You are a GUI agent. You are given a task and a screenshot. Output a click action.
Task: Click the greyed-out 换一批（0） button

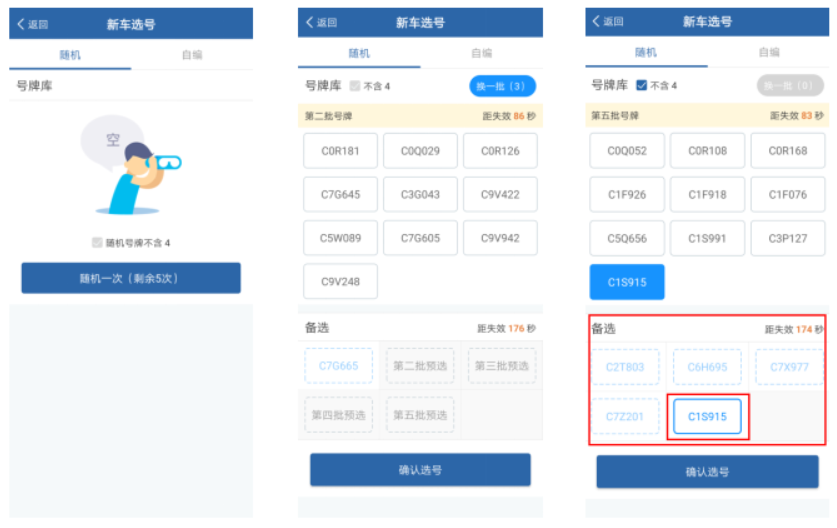(x=790, y=86)
